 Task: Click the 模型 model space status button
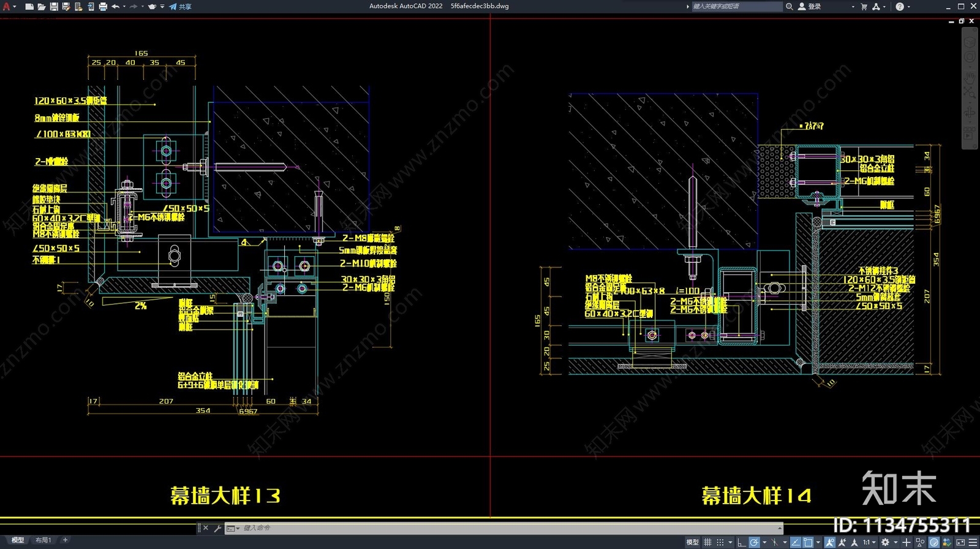point(692,542)
